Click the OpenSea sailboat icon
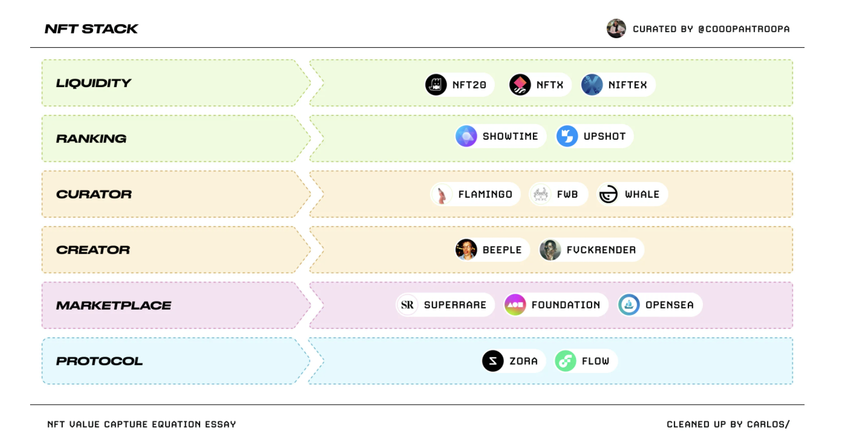The width and height of the screenshot is (868, 447). pos(629,305)
